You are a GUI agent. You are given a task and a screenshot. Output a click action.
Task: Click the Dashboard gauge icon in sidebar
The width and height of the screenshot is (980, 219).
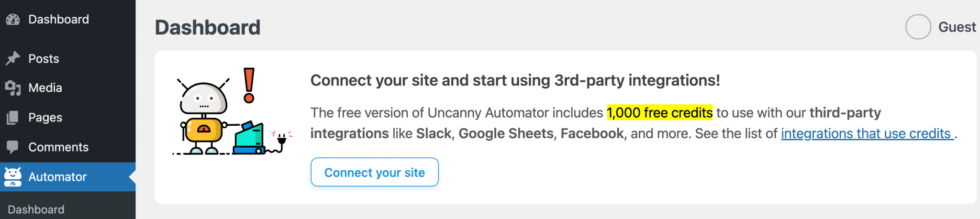13,20
